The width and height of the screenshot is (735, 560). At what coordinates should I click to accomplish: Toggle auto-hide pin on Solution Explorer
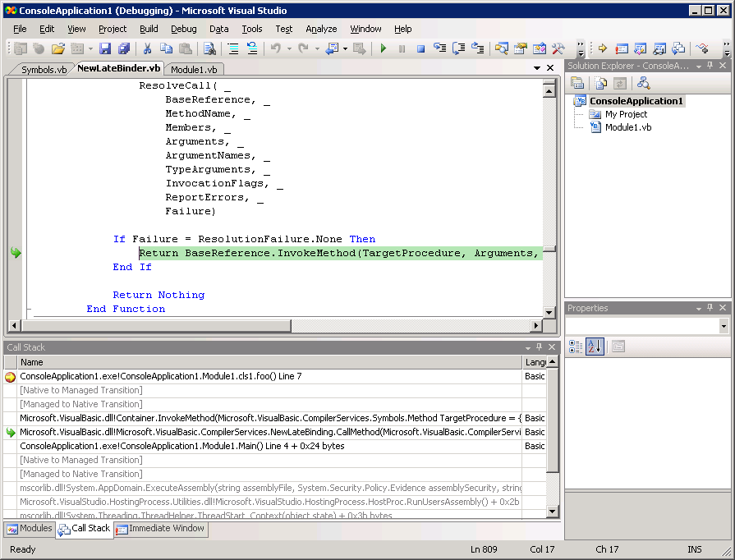point(710,66)
